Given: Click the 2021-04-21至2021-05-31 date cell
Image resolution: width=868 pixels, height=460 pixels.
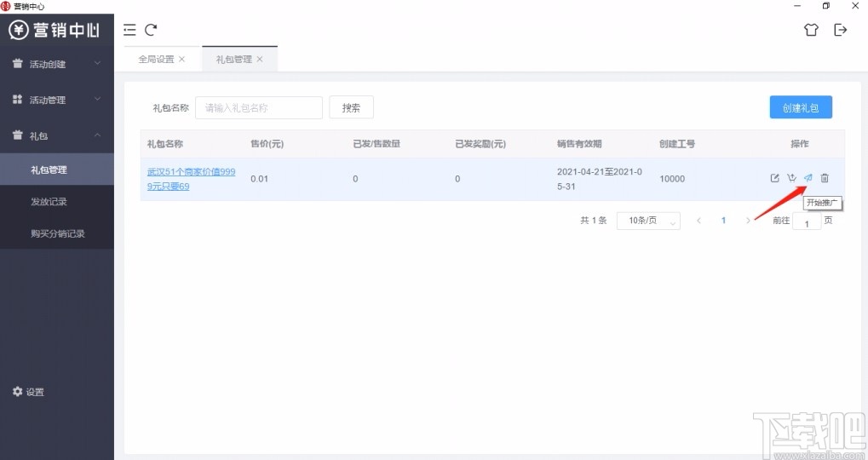Looking at the screenshot, I should click(600, 179).
